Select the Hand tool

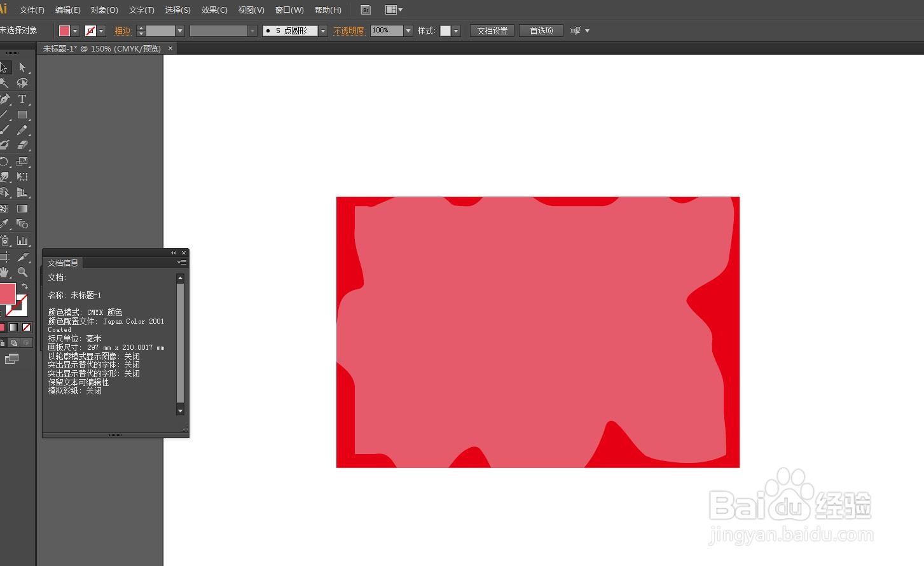click(x=4, y=272)
